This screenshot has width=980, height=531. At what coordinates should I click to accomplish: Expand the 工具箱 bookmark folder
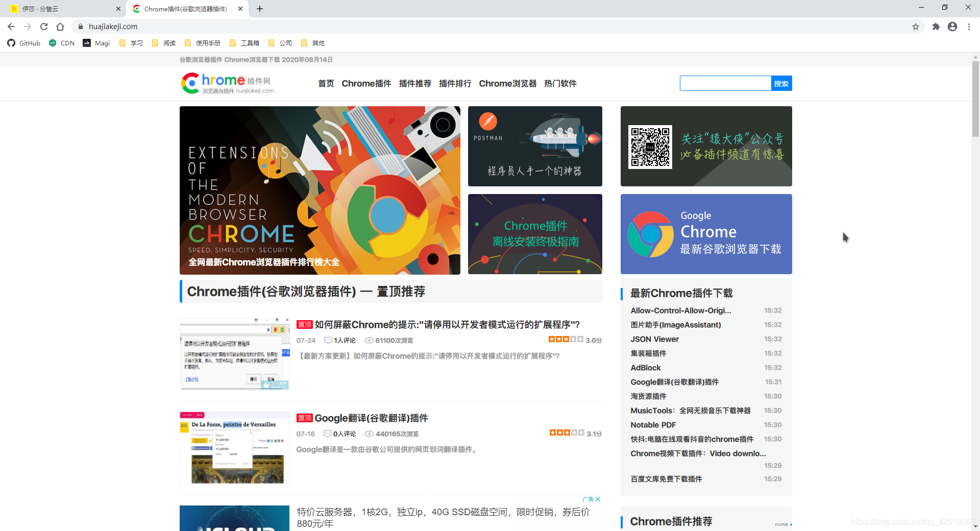coord(244,43)
